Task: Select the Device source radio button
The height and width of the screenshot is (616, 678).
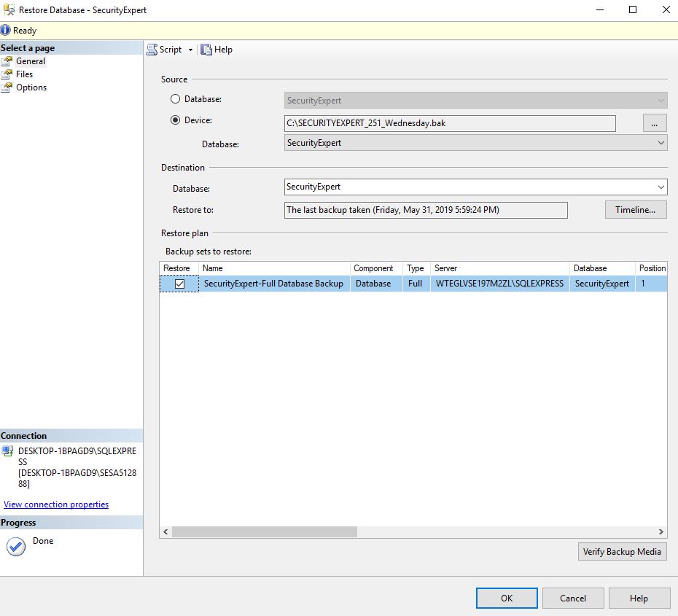Action: tap(175, 120)
